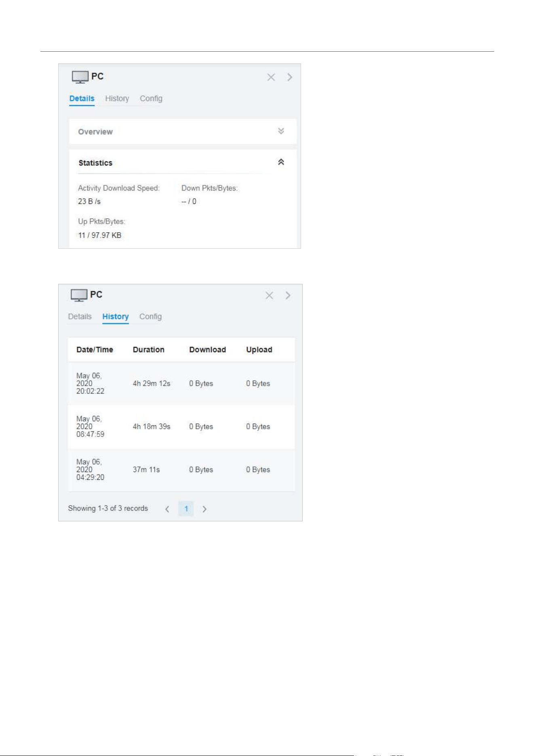Screen dimensions: 535x756
Task: Click duration 4h 29m 12s
Action: coord(152,383)
